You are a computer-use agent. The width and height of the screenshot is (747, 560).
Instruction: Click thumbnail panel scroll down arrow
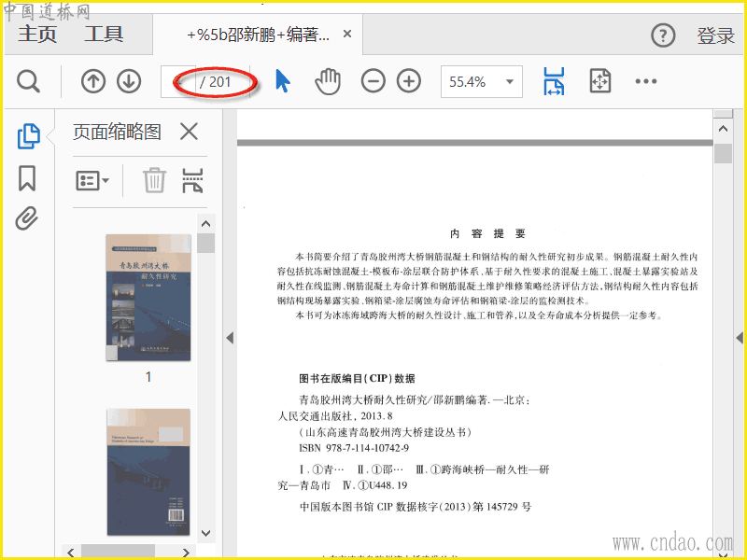(x=205, y=533)
